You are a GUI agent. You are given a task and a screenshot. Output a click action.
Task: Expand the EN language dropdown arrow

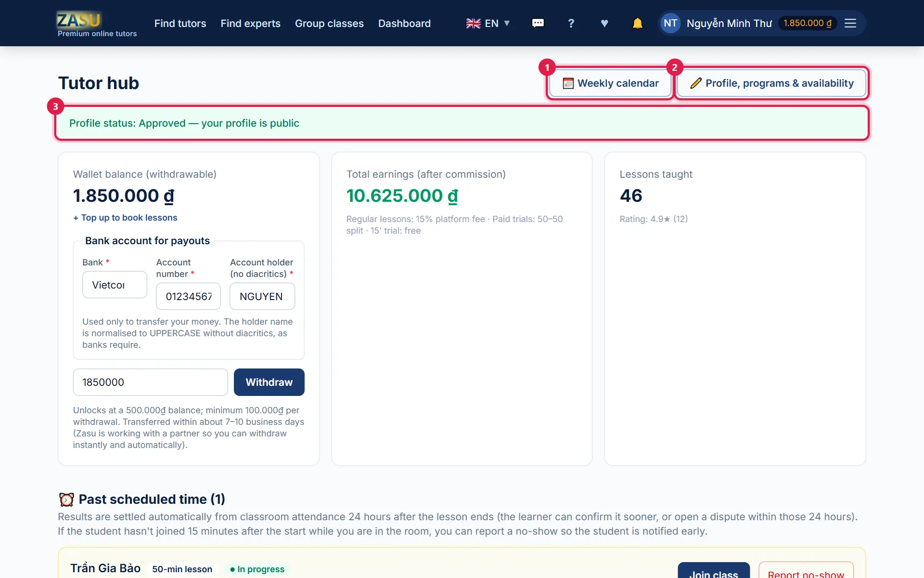pos(507,23)
